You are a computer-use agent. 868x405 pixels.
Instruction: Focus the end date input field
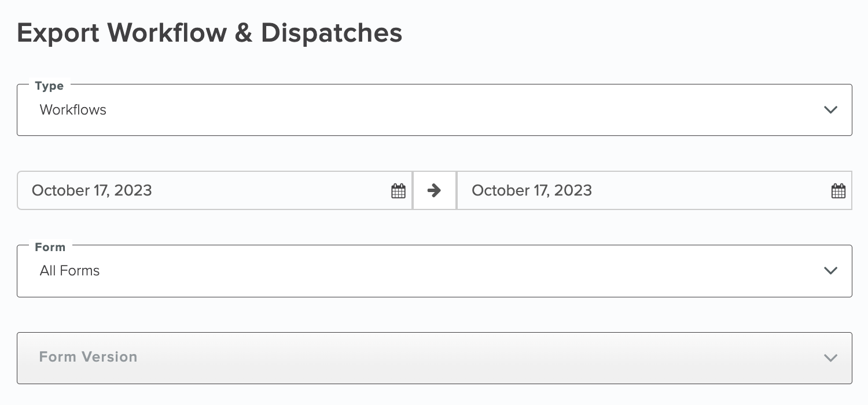[x=654, y=190]
